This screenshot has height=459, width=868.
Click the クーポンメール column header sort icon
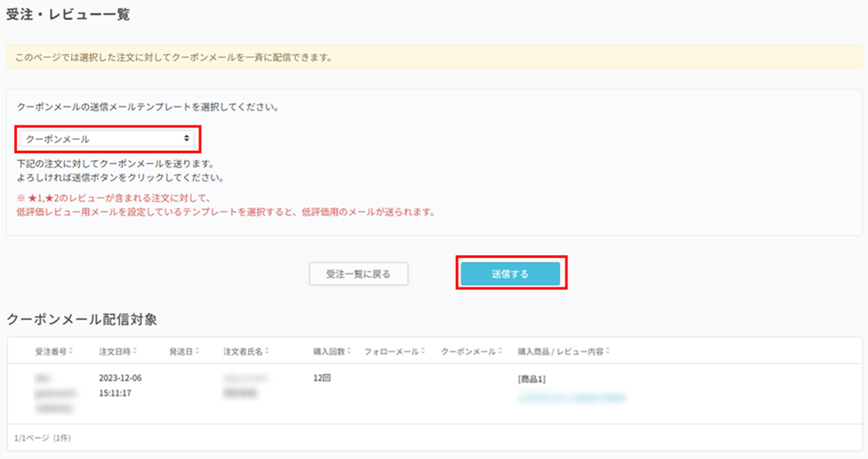[500, 351]
